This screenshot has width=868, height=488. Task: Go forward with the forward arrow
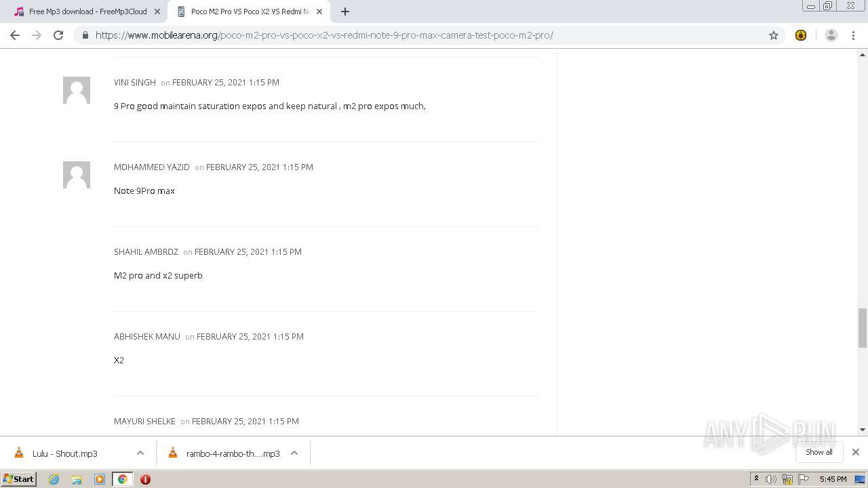pos(37,35)
